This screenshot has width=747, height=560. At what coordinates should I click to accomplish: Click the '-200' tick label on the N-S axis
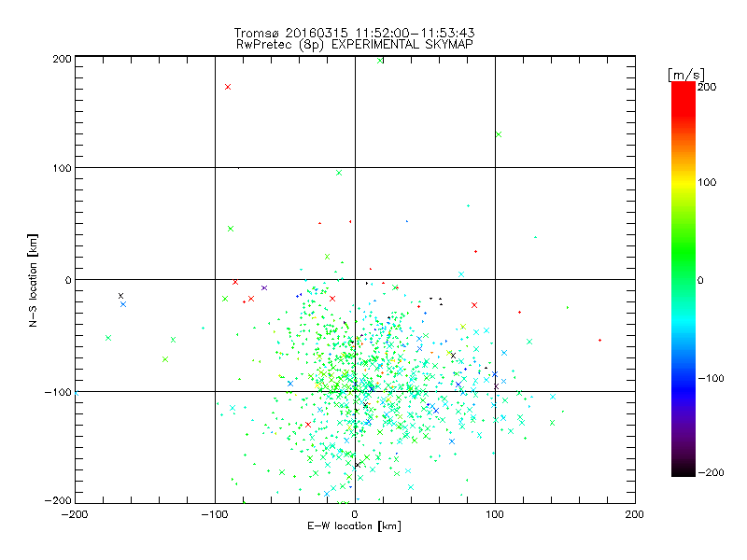(58, 500)
